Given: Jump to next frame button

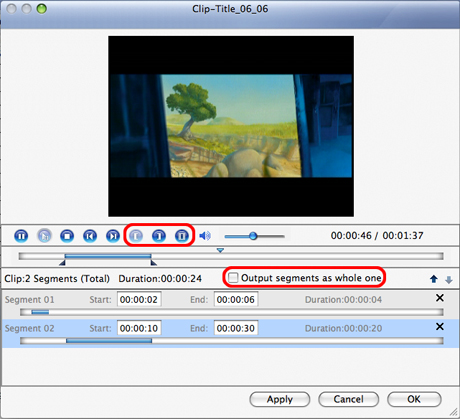Looking at the screenshot, I should (x=113, y=236).
